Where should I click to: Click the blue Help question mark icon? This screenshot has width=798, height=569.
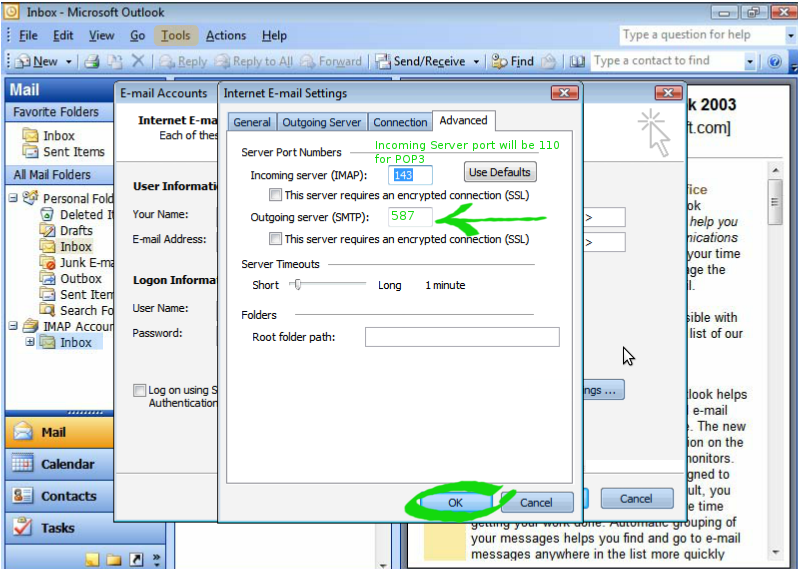(775, 62)
